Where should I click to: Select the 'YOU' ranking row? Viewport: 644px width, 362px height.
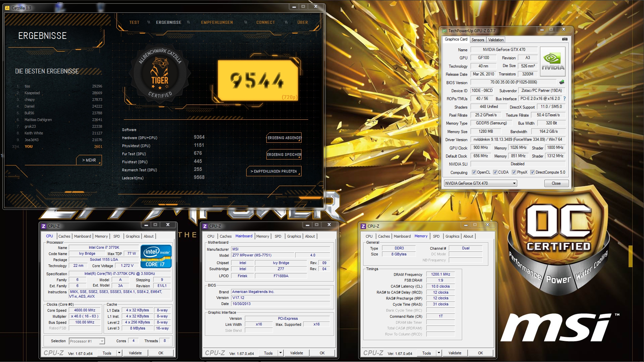tap(58, 146)
